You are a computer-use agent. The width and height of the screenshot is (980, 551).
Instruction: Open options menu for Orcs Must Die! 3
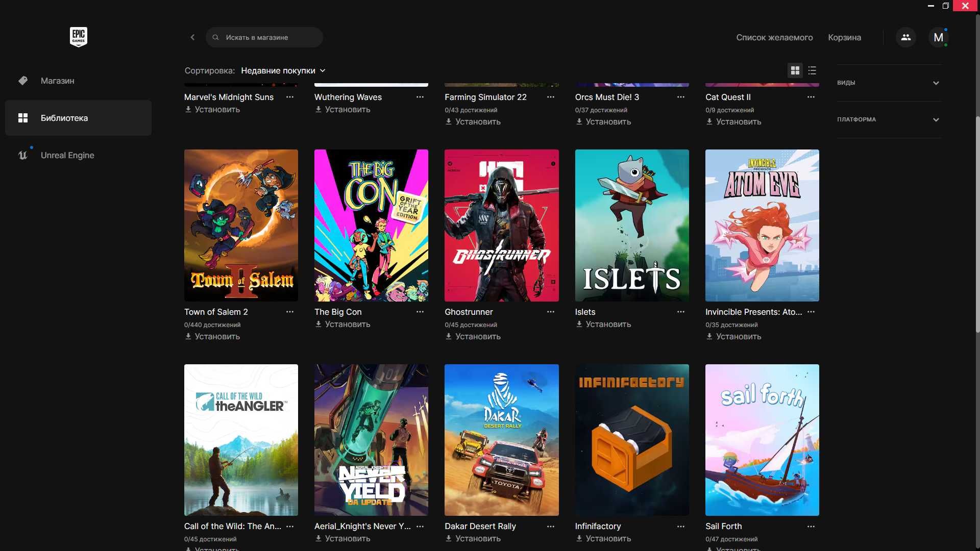(681, 97)
